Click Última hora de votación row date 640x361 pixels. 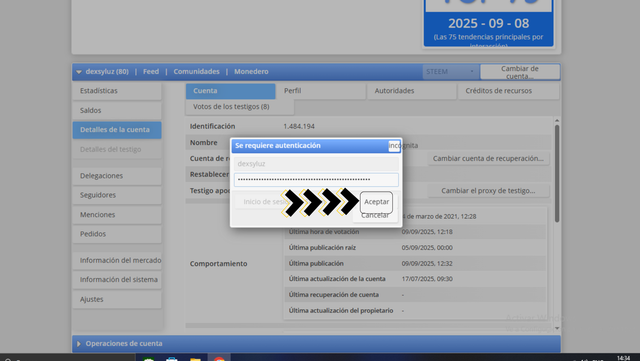point(427,232)
